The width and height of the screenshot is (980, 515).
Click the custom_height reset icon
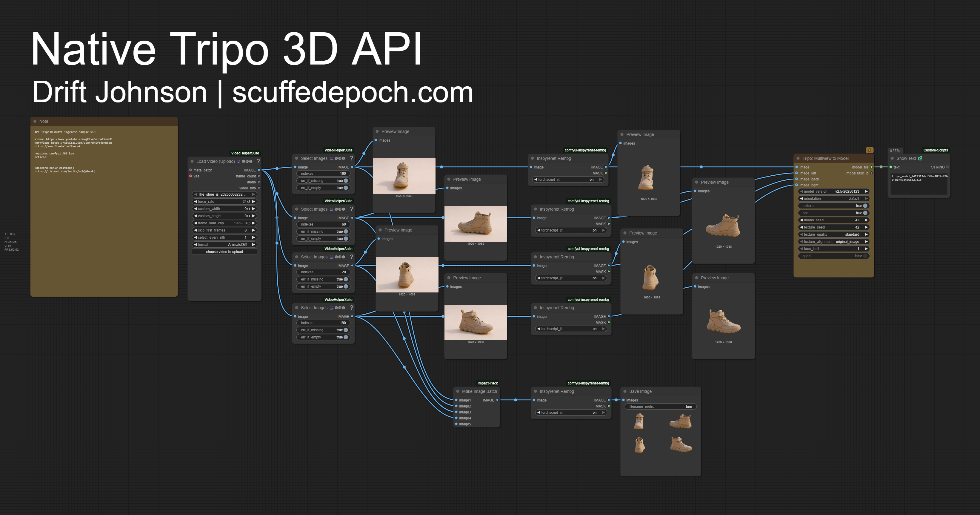[248, 216]
